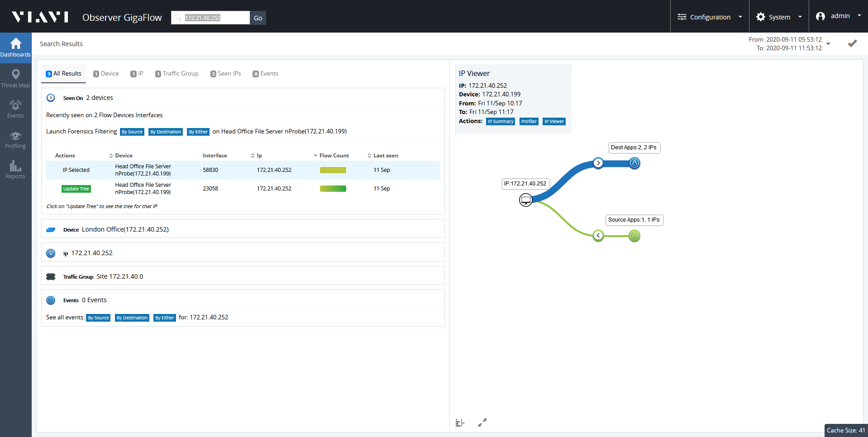This screenshot has height=437, width=868.
Task: Click the ip 172.21.40.252 row icon
Action: coord(51,253)
